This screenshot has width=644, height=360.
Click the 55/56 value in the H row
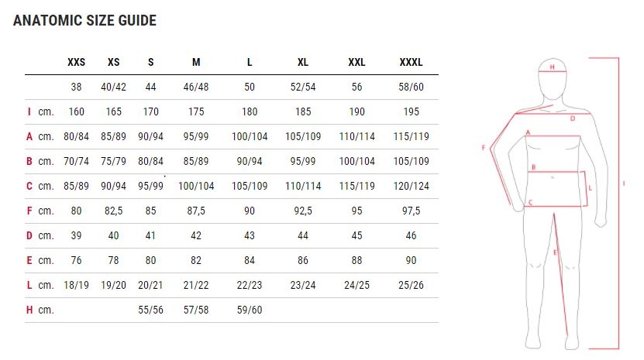click(151, 309)
